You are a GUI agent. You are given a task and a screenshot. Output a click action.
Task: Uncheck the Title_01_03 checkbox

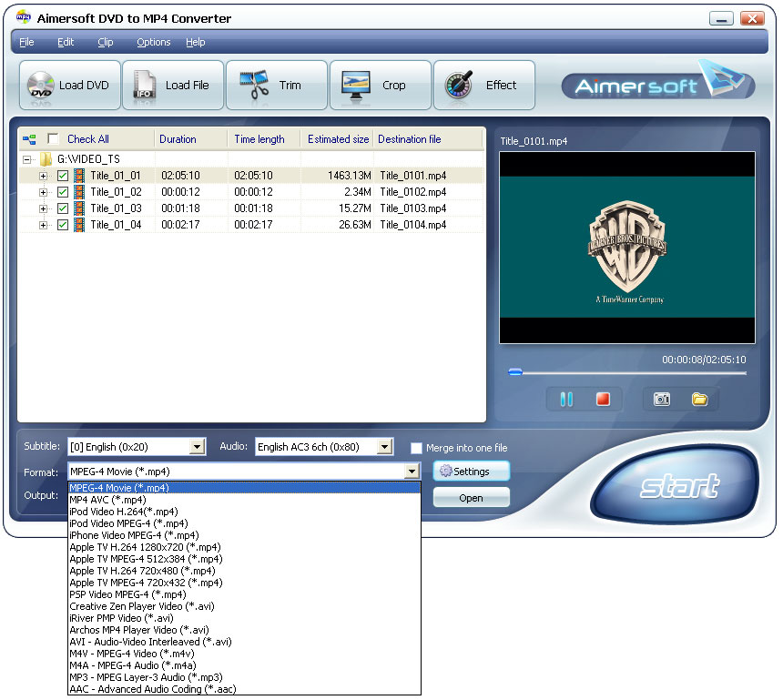63,208
